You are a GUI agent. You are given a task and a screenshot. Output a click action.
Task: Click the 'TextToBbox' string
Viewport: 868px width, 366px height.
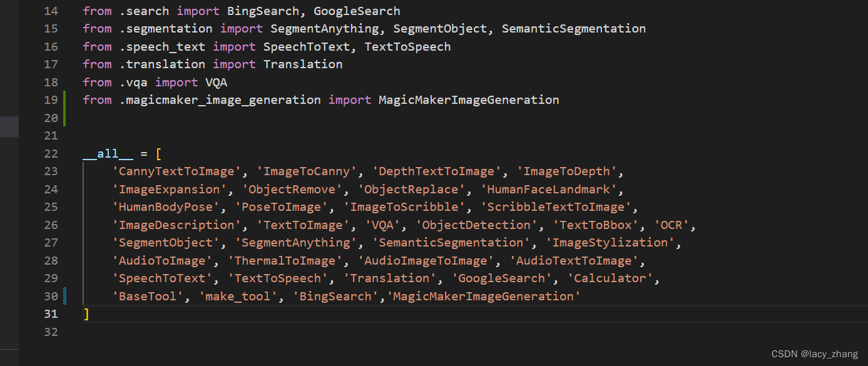(x=596, y=225)
